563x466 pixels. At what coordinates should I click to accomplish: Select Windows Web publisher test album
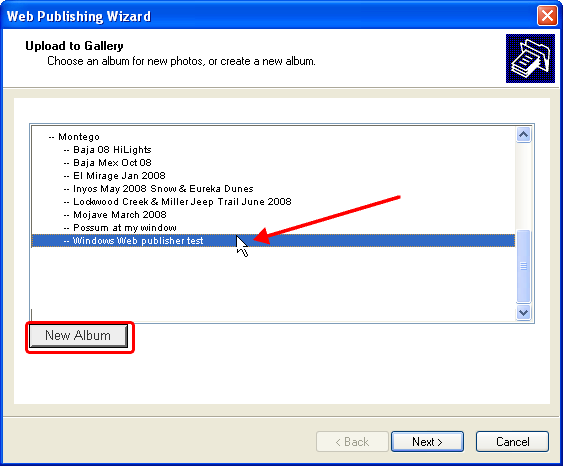[x=273, y=241]
